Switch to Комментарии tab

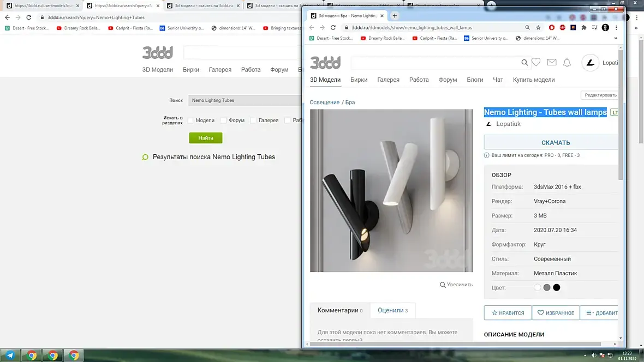tap(340, 310)
